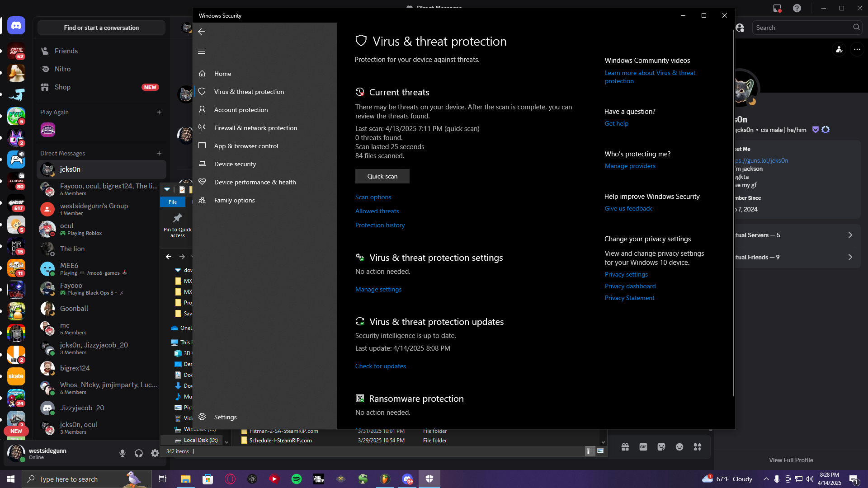Image resolution: width=868 pixels, height=488 pixels.
Task: Go back using the Windows Security arrow
Action: 202,32
